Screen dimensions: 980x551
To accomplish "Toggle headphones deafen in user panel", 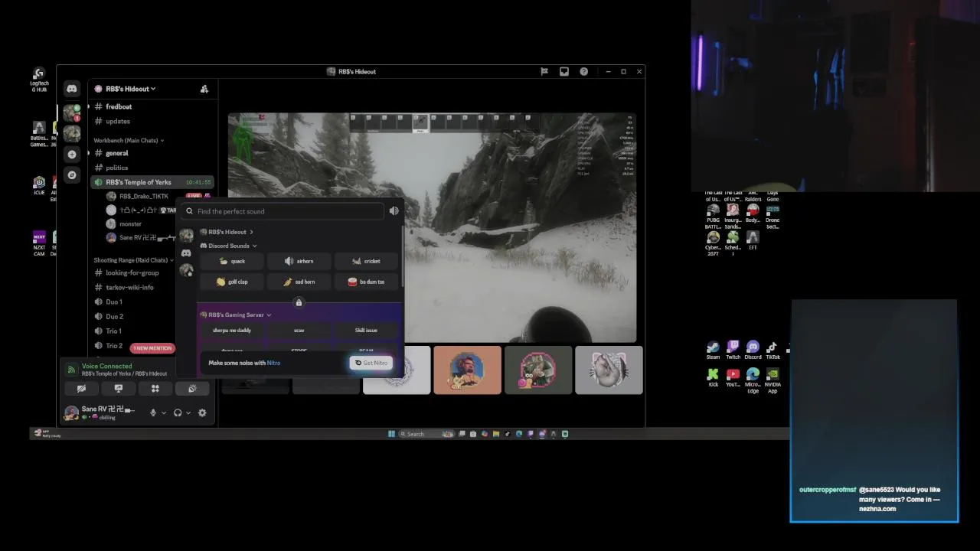I will click(178, 412).
